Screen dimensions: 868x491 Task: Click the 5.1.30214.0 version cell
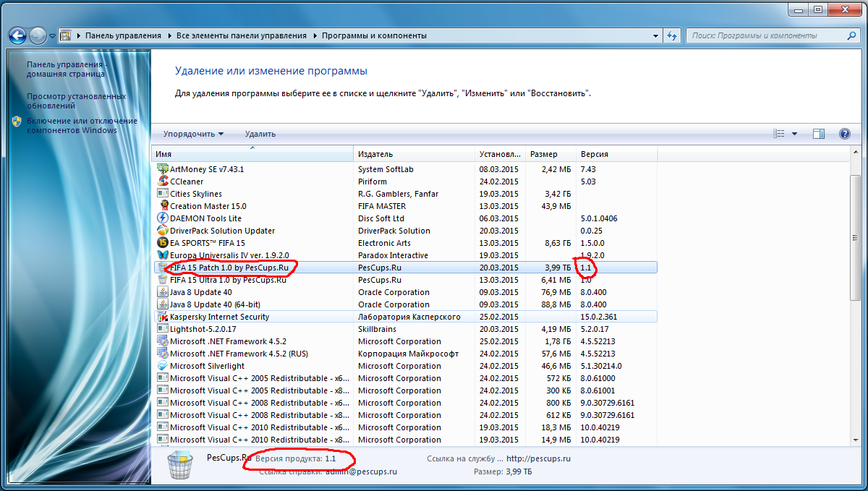(600, 366)
